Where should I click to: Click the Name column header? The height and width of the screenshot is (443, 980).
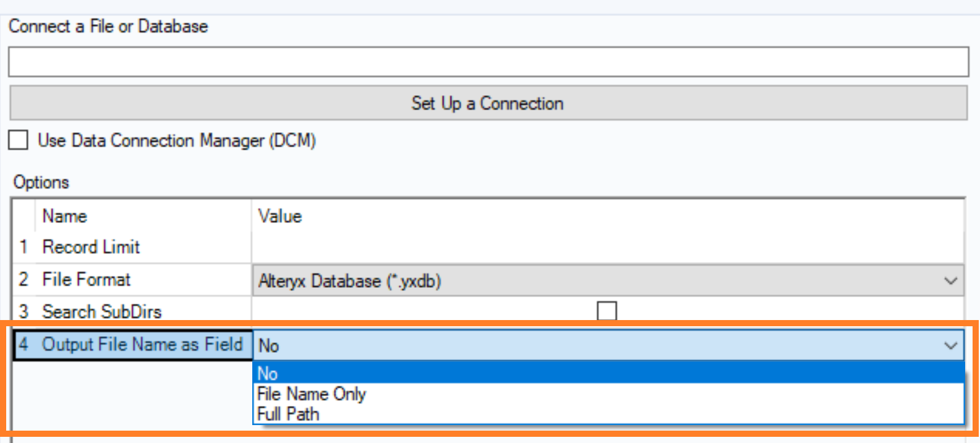(65, 216)
